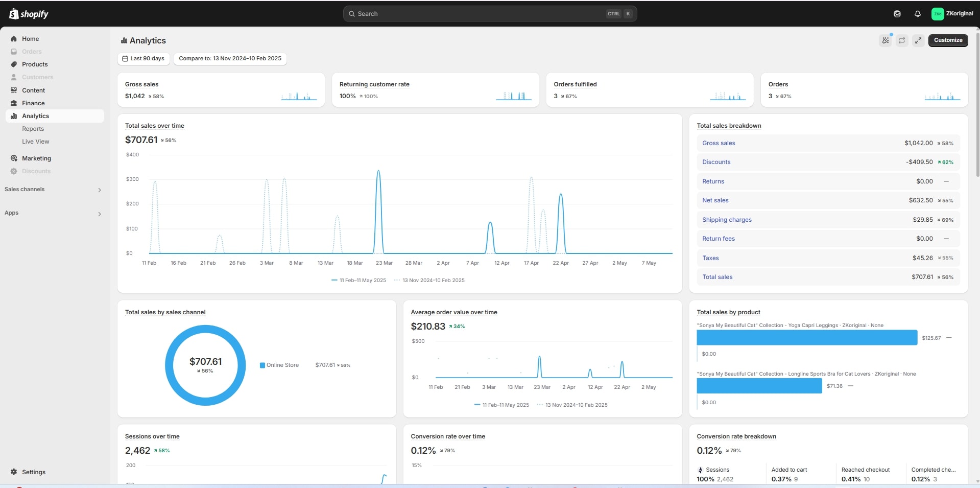The width and height of the screenshot is (980, 488).
Task: Click the auto-refresh arrows icon
Action: coord(902,40)
